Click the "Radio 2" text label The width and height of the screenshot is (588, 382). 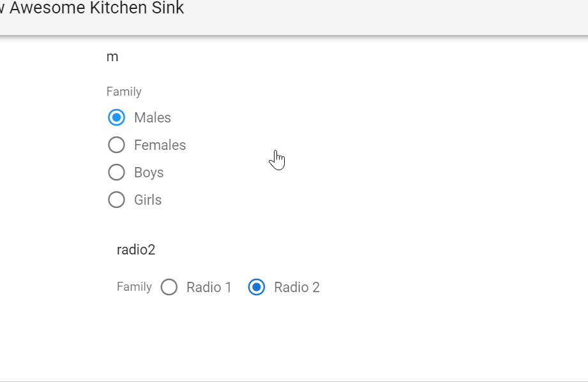tap(297, 287)
